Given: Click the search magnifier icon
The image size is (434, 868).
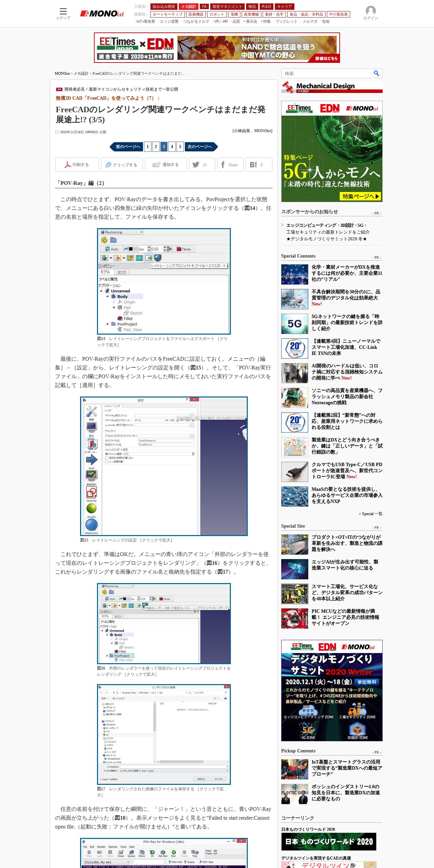Looking at the screenshot, I should pos(376,73).
